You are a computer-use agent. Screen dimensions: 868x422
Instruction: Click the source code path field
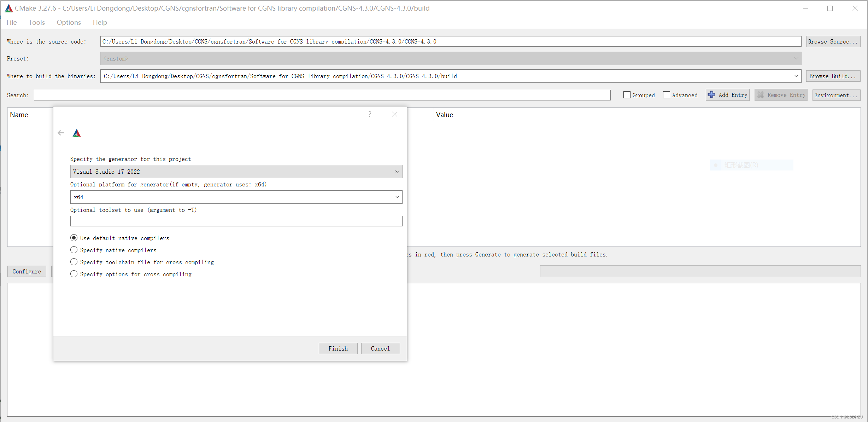[451, 41]
